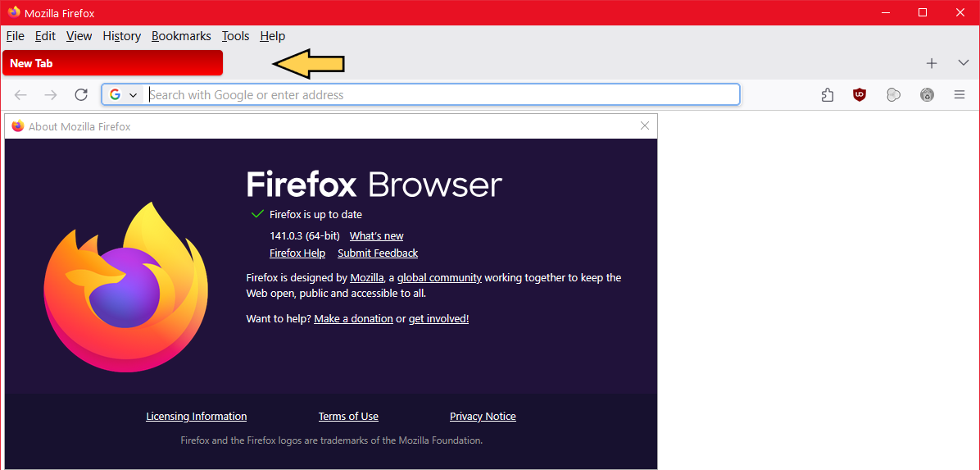
Task: Minimize the Firefox window
Action: (x=884, y=12)
